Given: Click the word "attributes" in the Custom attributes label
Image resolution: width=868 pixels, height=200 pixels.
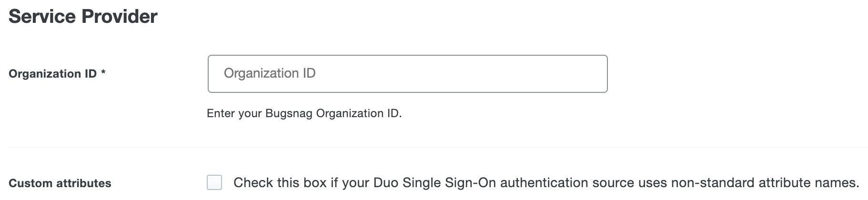Looking at the screenshot, I should coord(86,183).
